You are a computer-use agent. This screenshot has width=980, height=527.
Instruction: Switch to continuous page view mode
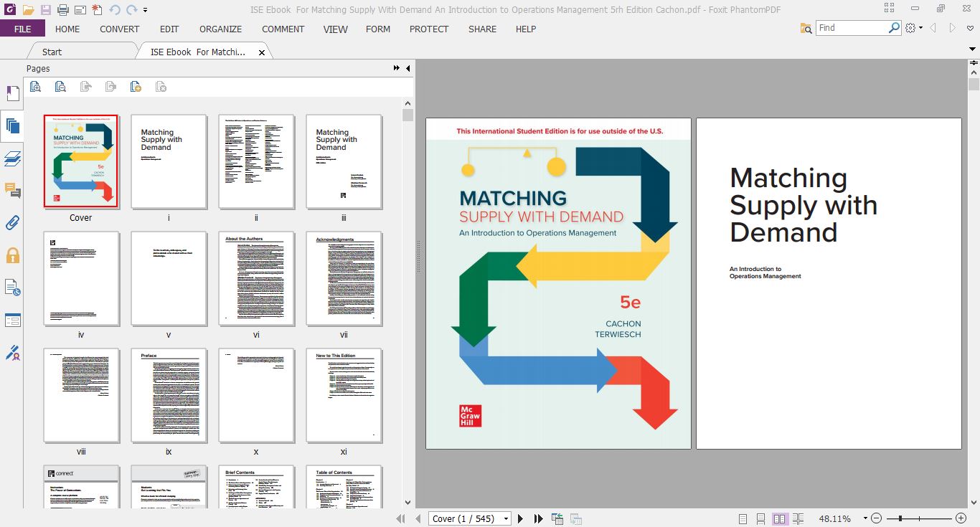pyautogui.click(x=761, y=518)
